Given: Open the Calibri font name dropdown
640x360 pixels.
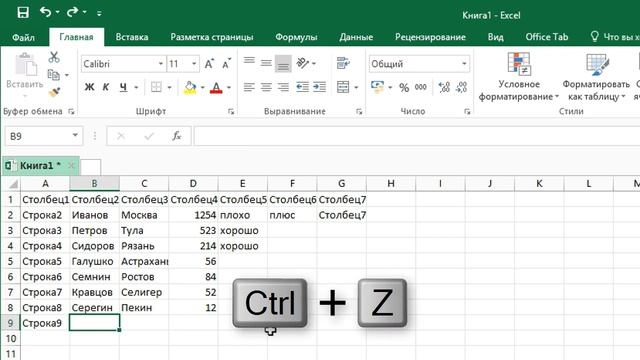Looking at the screenshot, I should [160, 64].
